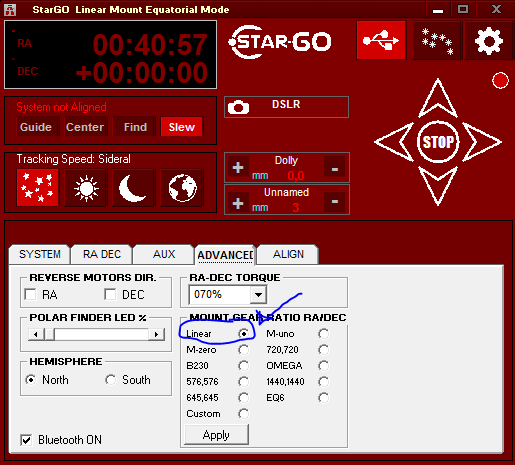The image size is (515, 465).
Task: Select sidereal star tracking speed icon
Action: click(x=38, y=188)
